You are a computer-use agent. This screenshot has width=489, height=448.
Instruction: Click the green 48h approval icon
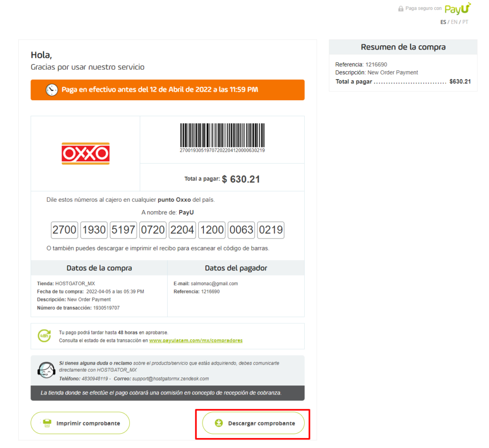[x=44, y=336]
